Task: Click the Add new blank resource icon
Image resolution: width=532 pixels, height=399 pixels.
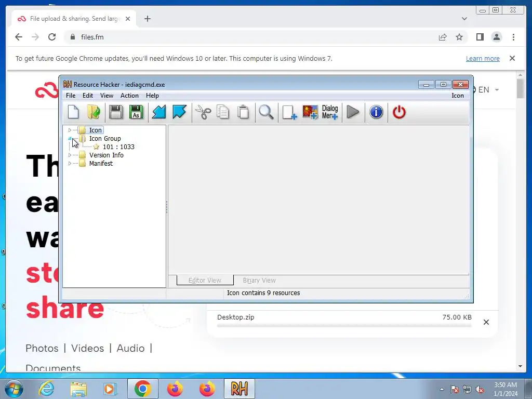Action: (x=289, y=112)
